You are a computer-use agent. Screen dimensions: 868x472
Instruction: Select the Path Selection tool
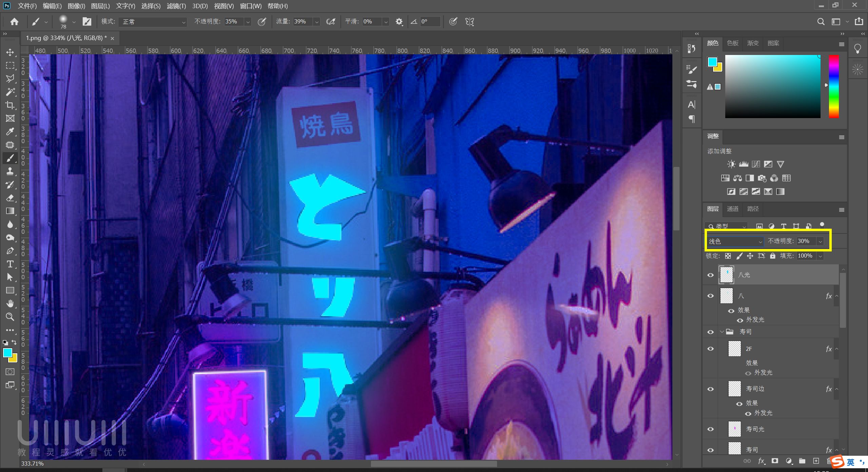[10, 277]
